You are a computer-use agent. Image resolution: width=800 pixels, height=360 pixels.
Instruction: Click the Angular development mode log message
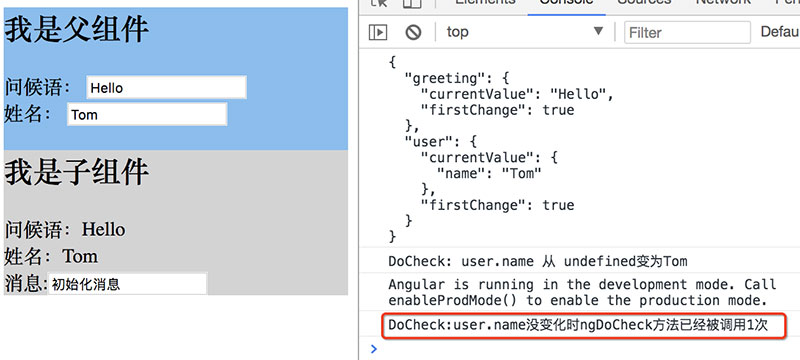582,292
